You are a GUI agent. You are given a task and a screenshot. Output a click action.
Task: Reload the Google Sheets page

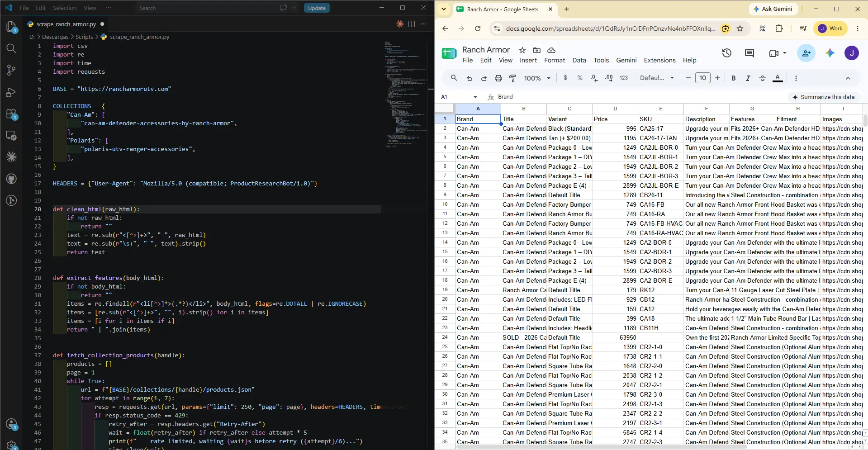[478, 28]
